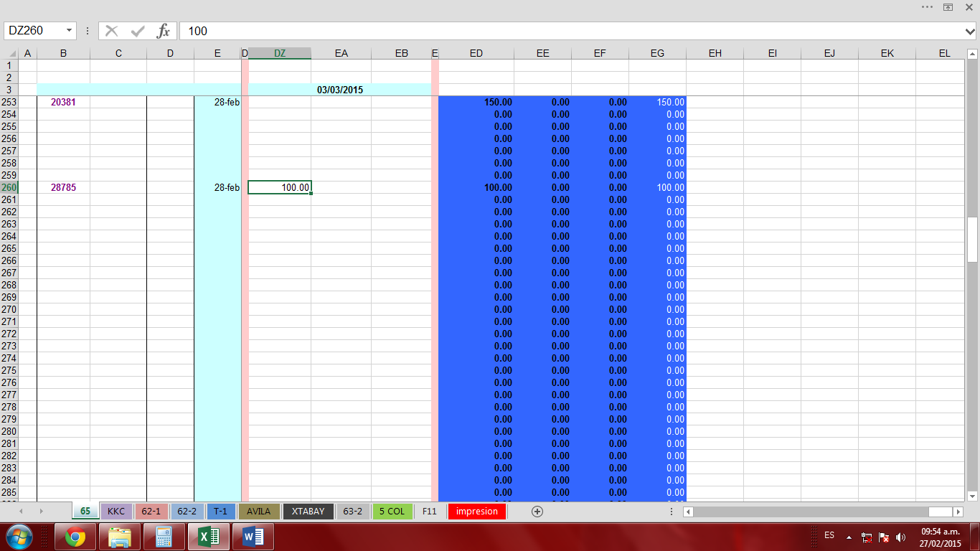Click the 28-feb cell in row 260

[x=218, y=187]
